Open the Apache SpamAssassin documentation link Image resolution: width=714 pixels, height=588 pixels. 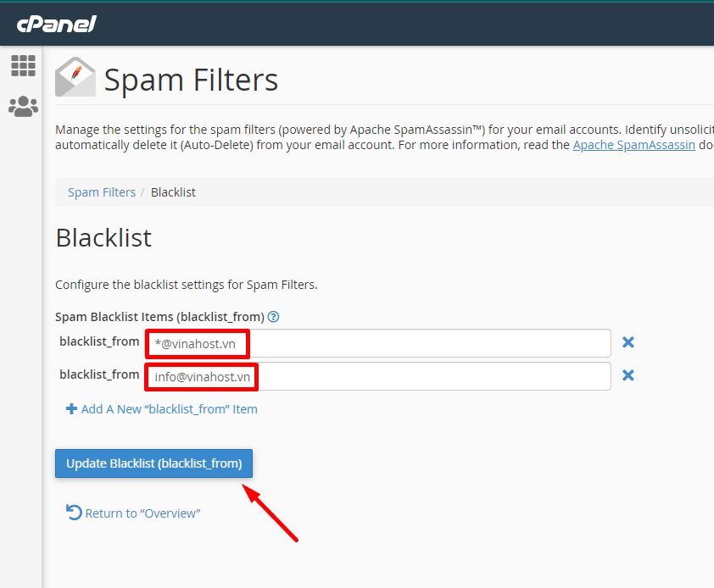click(x=633, y=145)
